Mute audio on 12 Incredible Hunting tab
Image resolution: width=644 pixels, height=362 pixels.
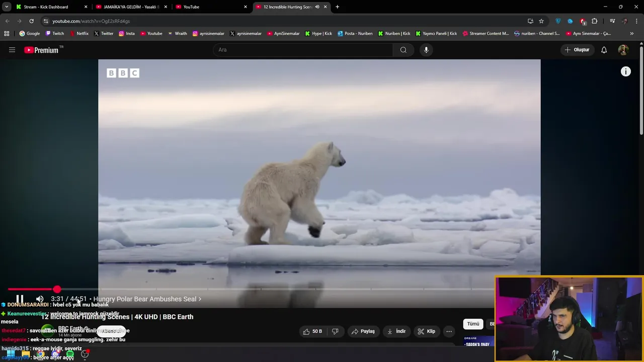pyautogui.click(x=317, y=7)
